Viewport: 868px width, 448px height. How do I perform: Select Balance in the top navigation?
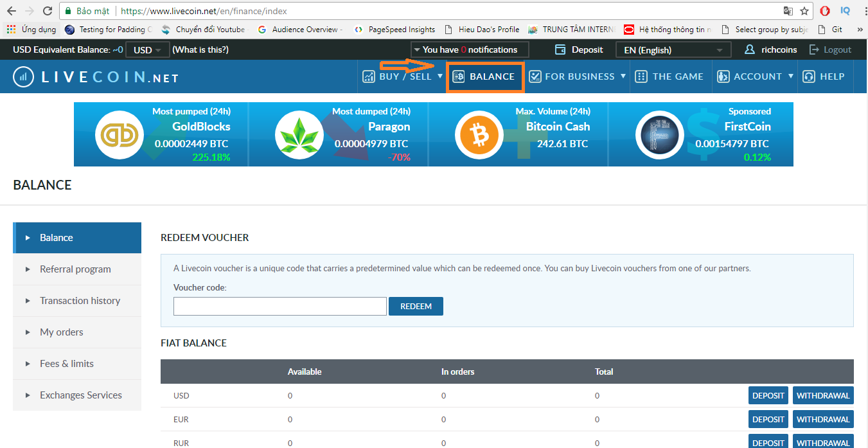click(485, 76)
